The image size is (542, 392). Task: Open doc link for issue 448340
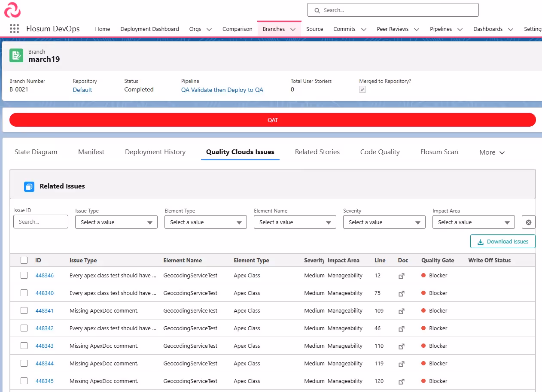point(402,294)
